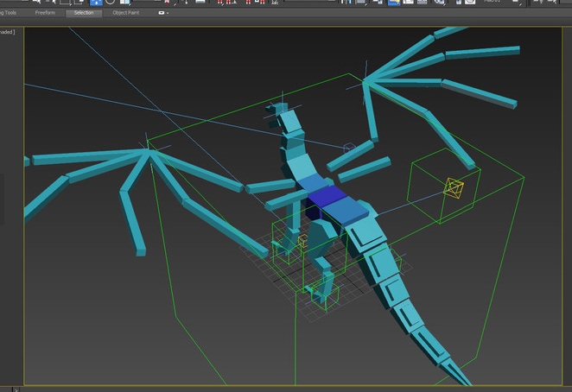Select the medium blue pelvis bone
572x392 pixels.
coord(345,212)
